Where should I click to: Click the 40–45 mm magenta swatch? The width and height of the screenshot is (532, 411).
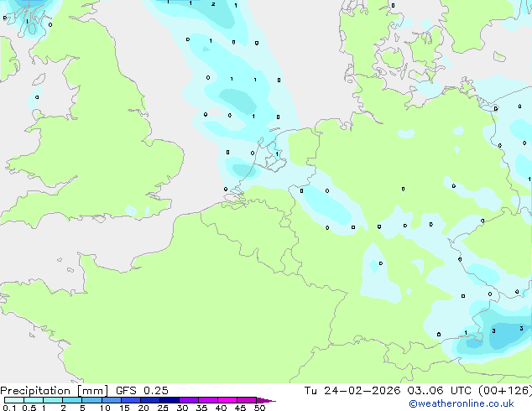tap(227, 400)
